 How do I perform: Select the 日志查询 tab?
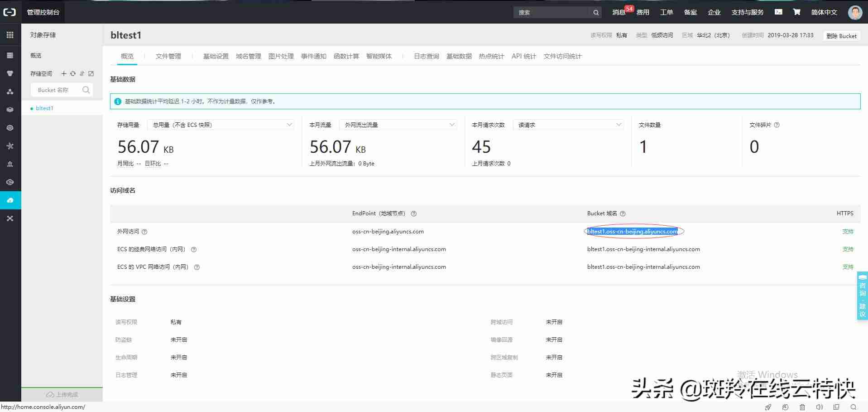click(x=427, y=56)
